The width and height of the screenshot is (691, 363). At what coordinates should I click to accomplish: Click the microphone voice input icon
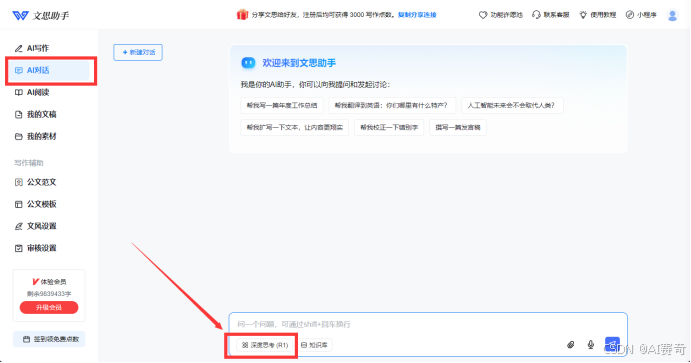click(x=591, y=344)
